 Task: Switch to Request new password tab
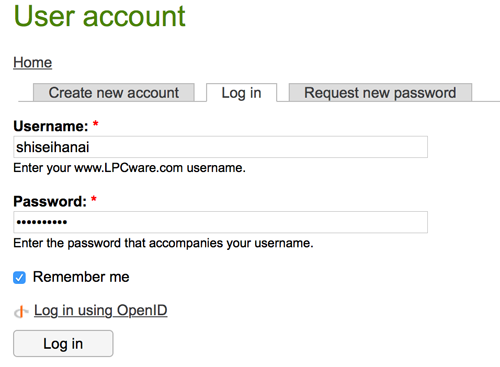click(x=380, y=92)
